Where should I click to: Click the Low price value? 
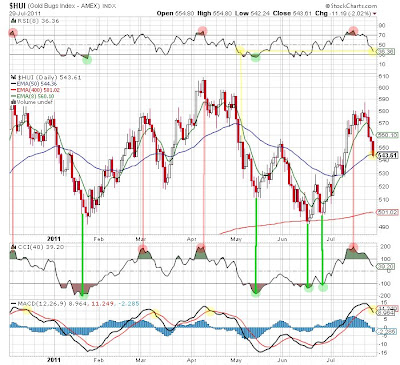(259, 13)
